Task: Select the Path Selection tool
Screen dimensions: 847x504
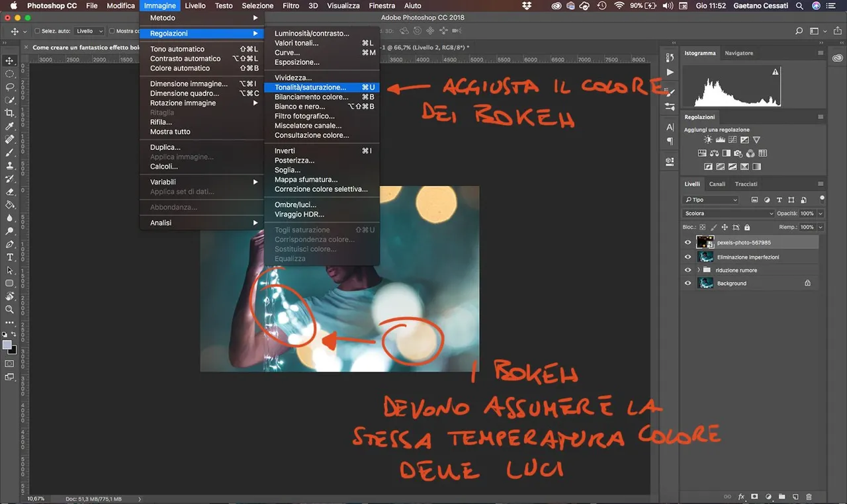Action: click(10, 271)
